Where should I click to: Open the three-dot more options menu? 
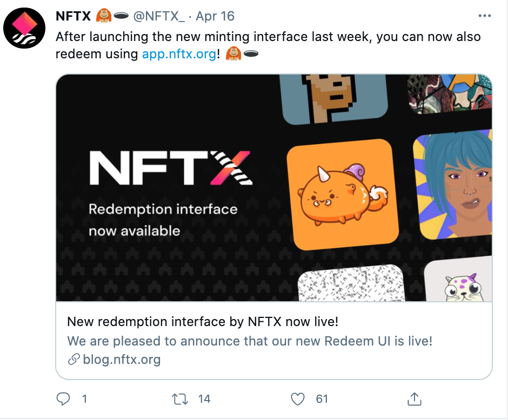point(484,16)
